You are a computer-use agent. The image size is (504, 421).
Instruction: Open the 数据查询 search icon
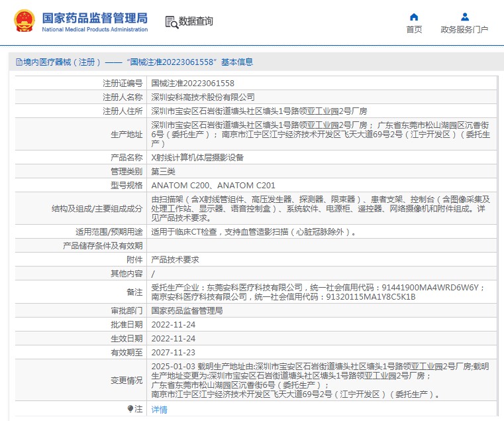[x=172, y=22]
